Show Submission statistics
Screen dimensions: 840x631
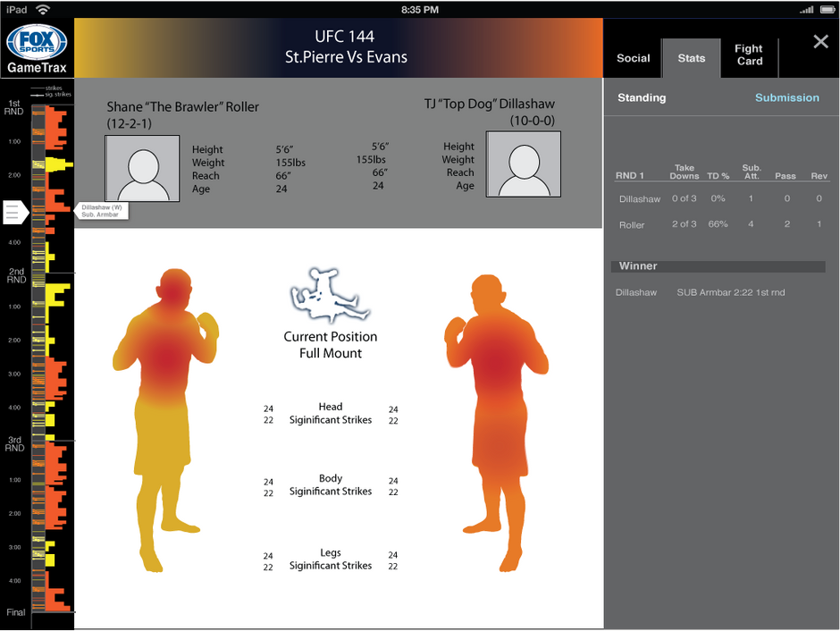click(x=786, y=97)
